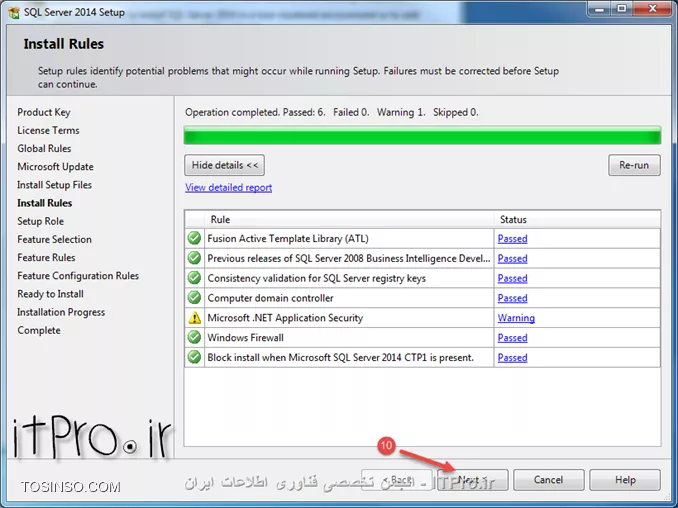678x508 pixels.
Task: Open Passed status for Previous releases rule
Action: pyautogui.click(x=512, y=259)
